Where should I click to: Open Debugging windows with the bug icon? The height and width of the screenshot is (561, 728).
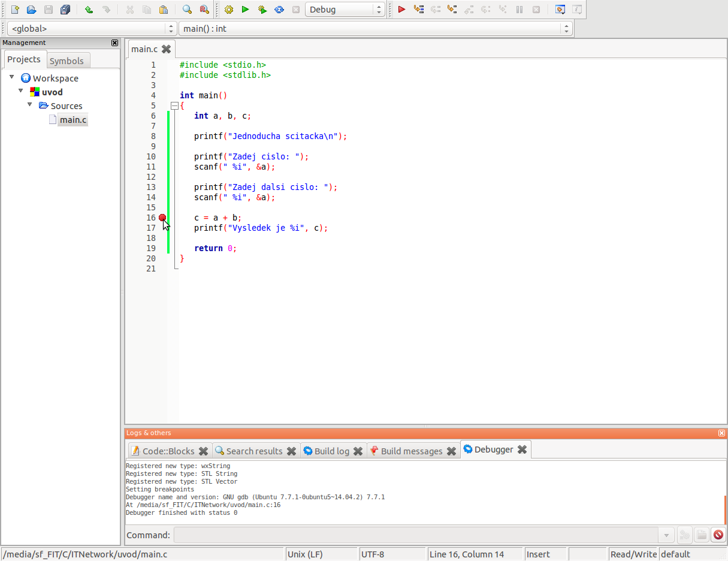pos(560,9)
